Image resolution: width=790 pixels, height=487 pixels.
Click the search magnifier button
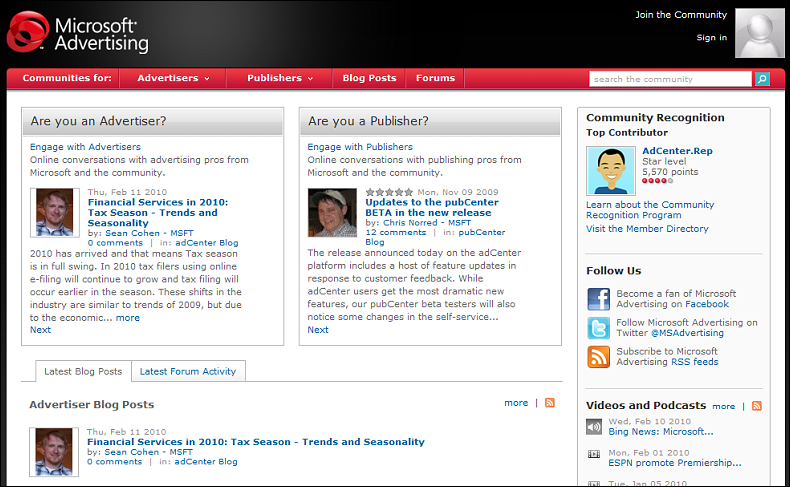tap(762, 79)
